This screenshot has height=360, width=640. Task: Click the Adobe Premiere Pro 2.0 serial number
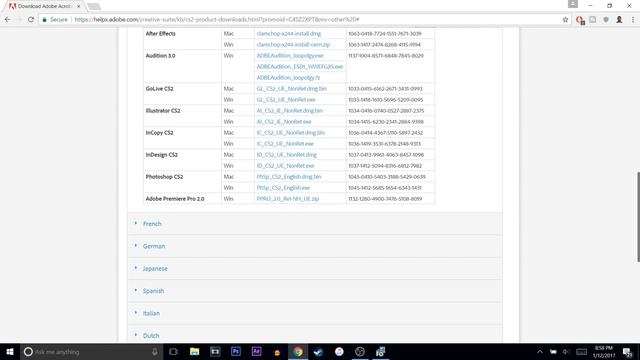[385, 199]
